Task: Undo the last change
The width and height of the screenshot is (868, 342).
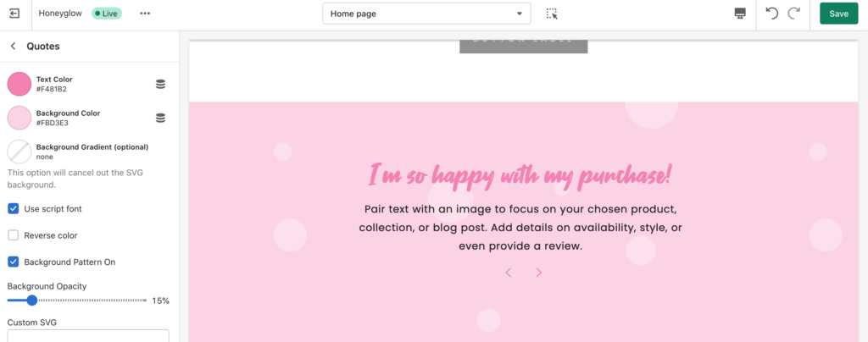Action: 772,14
